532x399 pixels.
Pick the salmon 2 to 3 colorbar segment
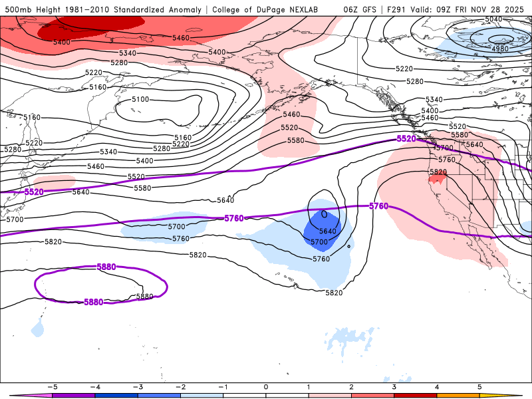tap(373, 396)
